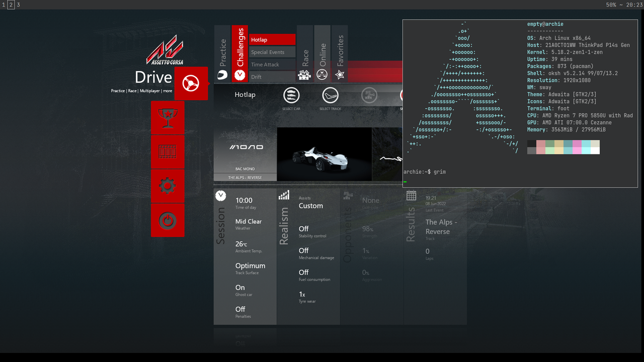This screenshot has height=362, width=644.
Task: Click the terminal prompt line with grim
Action: point(425,172)
